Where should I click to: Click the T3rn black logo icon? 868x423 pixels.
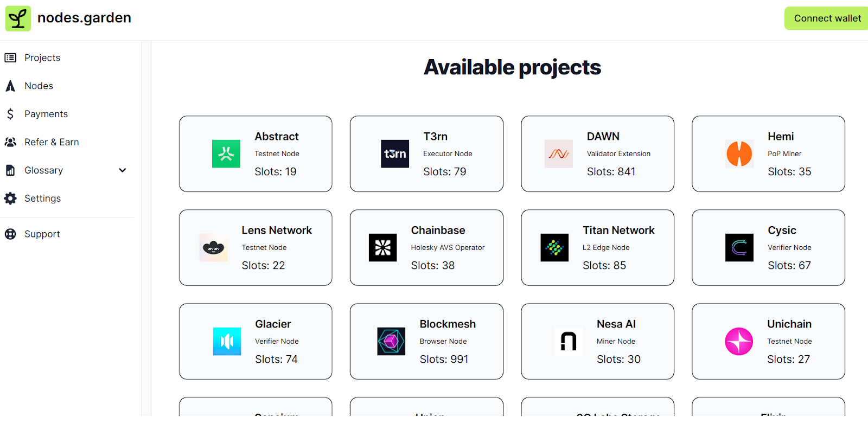pos(395,154)
